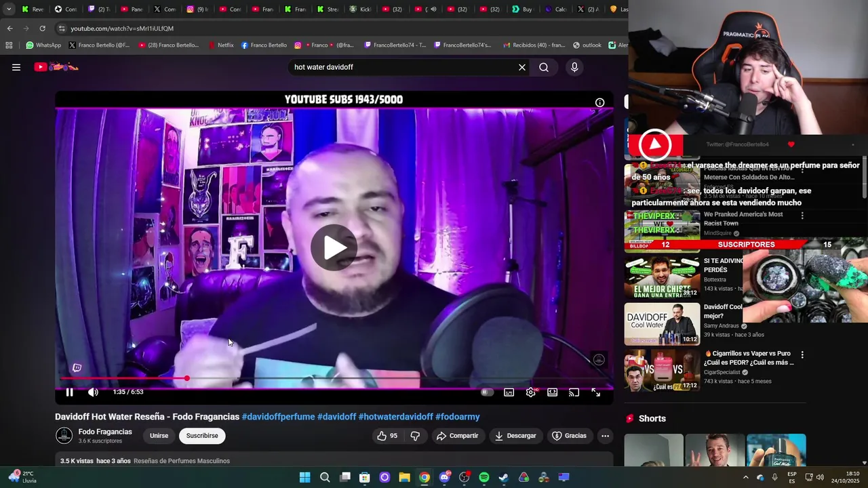Screen dimensions: 868x488
Task: Click the red progress scrubber handle
Action: (186, 378)
